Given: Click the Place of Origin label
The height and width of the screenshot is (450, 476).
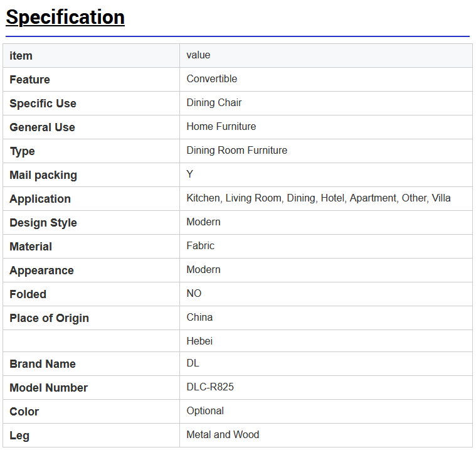Looking at the screenshot, I should tap(49, 318).
